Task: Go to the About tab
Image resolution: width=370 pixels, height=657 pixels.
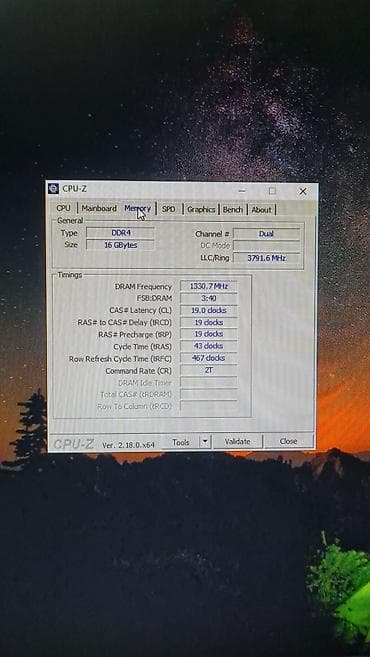Action: (261, 210)
